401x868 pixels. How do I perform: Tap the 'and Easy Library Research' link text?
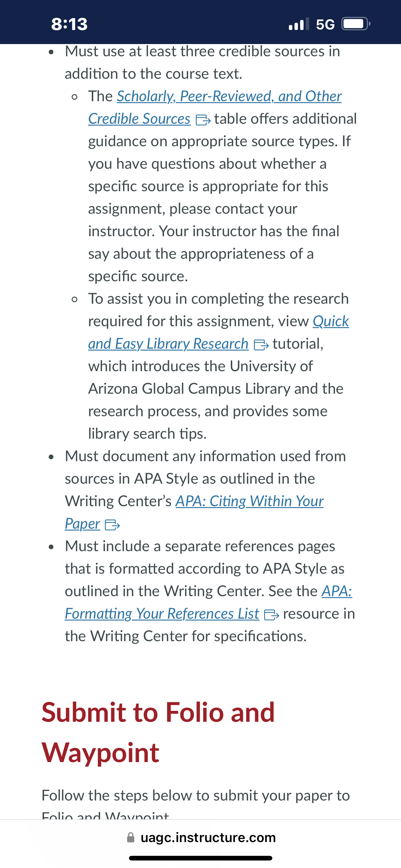[168, 344]
